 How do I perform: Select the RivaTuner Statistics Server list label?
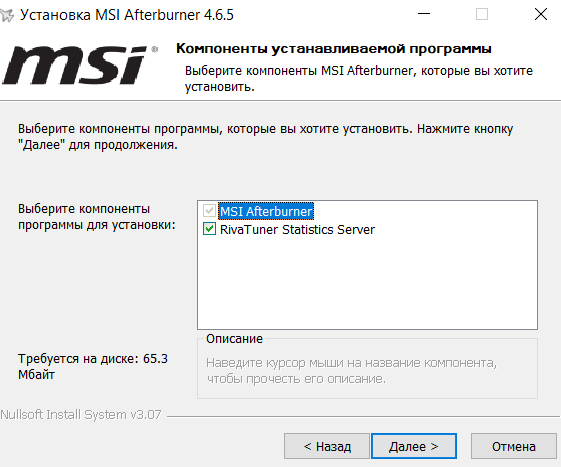297,229
